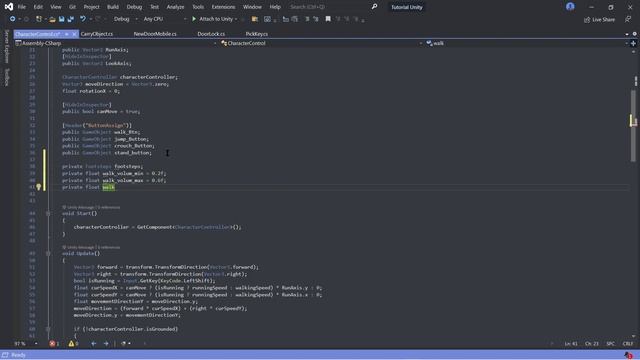
Task: Open the Git menu
Action: click(x=72, y=7)
